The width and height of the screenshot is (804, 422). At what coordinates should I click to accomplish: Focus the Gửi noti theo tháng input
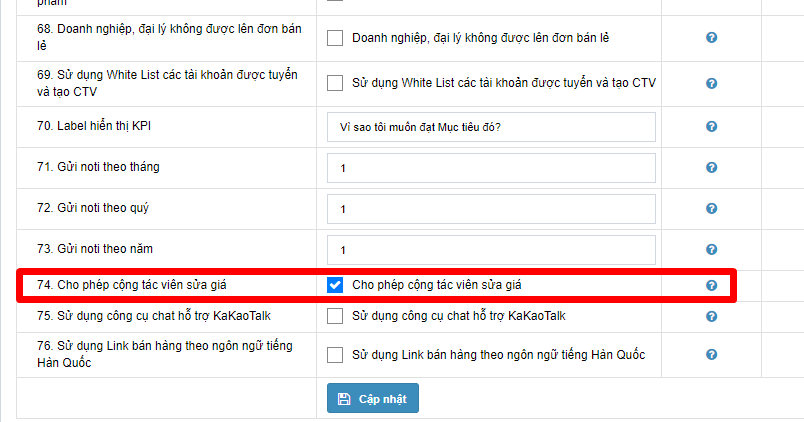[x=491, y=168]
